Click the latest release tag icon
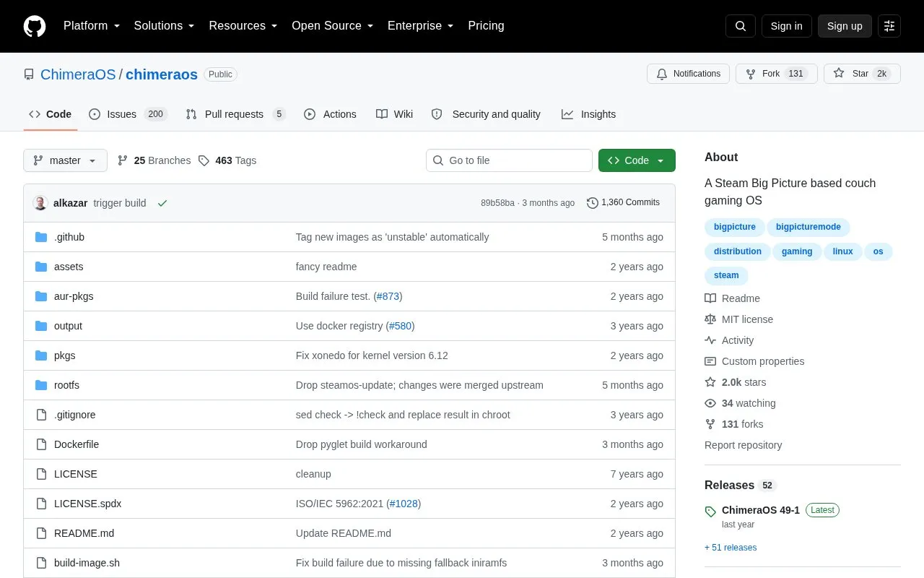 pyautogui.click(x=710, y=512)
